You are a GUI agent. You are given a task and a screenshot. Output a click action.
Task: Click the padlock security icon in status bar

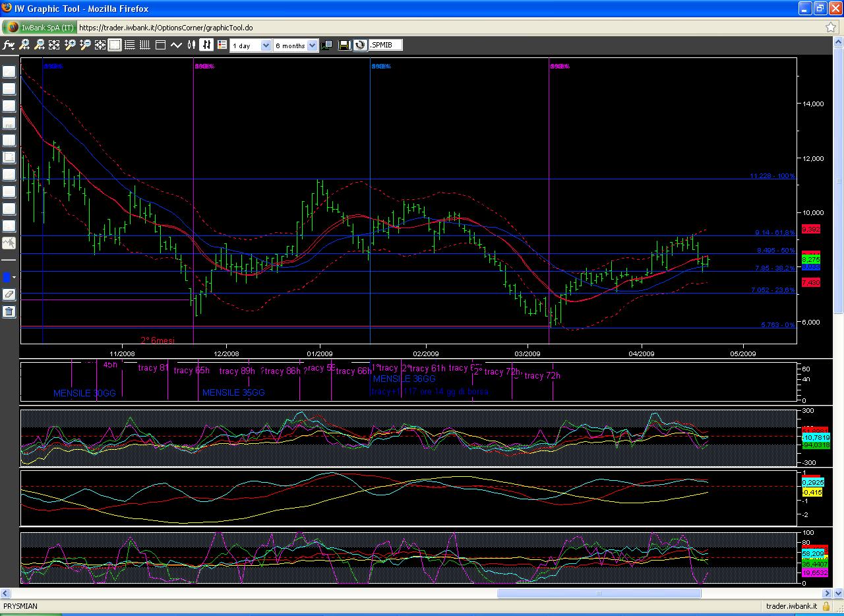(826, 606)
